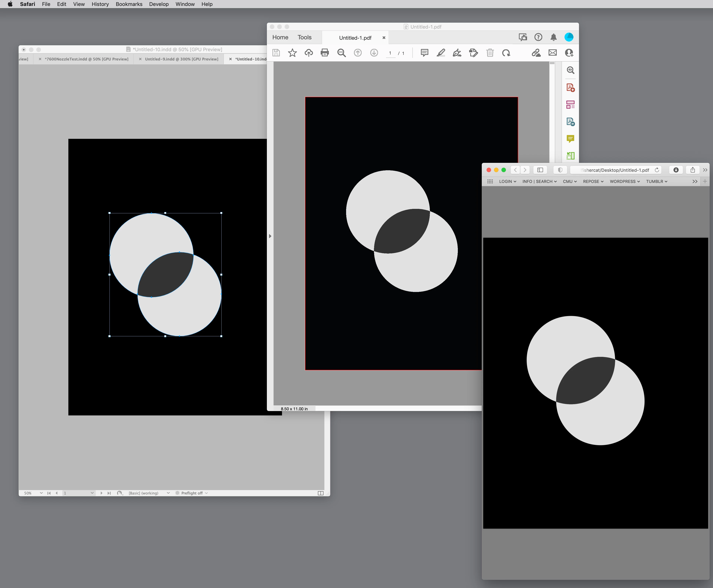
Task: Toggle Safari sidebar button
Action: (540, 170)
